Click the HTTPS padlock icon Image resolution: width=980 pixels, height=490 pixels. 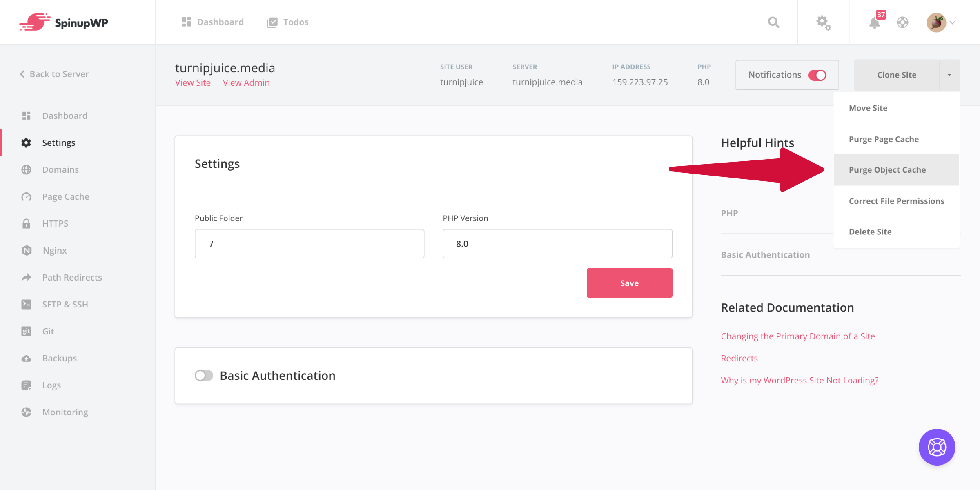[27, 223]
